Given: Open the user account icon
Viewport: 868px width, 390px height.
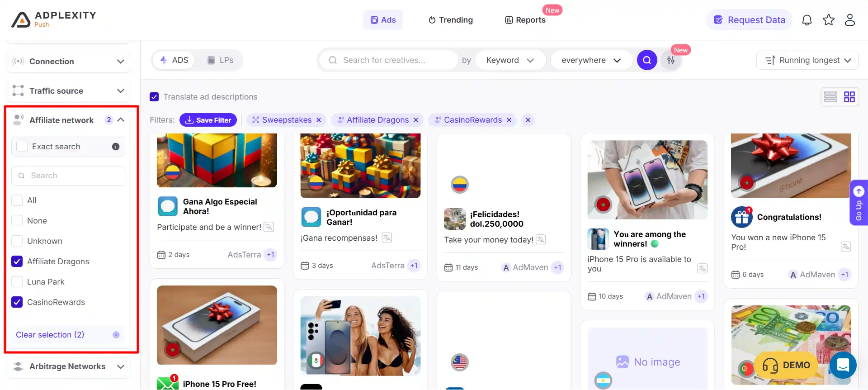Looking at the screenshot, I should click(850, 20).
